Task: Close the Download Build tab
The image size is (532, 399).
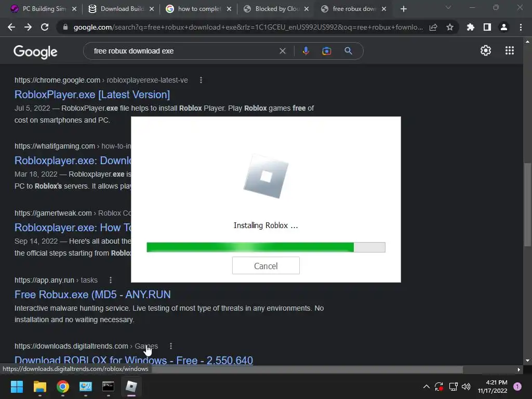Action: [x=152, y=9]
